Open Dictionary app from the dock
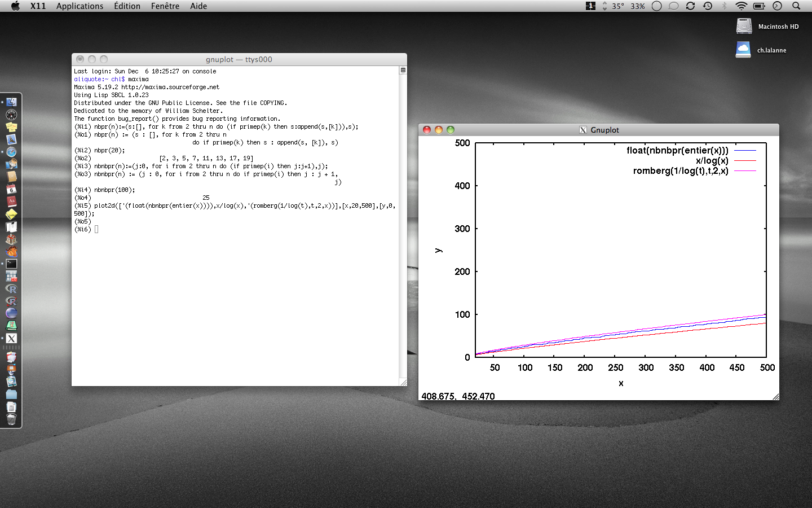812x508 pixels. pyautogui.click(x=11, y=202)
